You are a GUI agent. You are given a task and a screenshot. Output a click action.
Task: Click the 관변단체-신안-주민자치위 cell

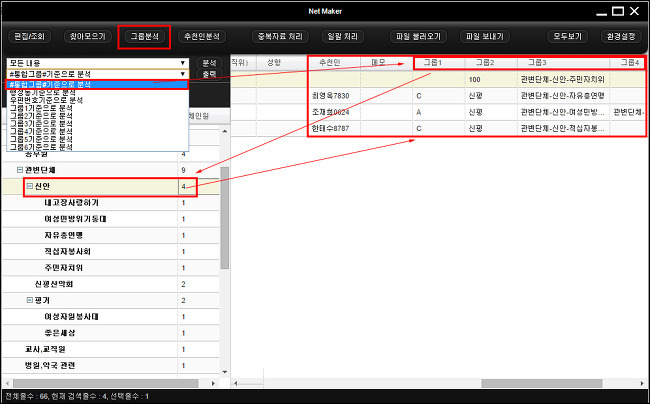[563, 80]
